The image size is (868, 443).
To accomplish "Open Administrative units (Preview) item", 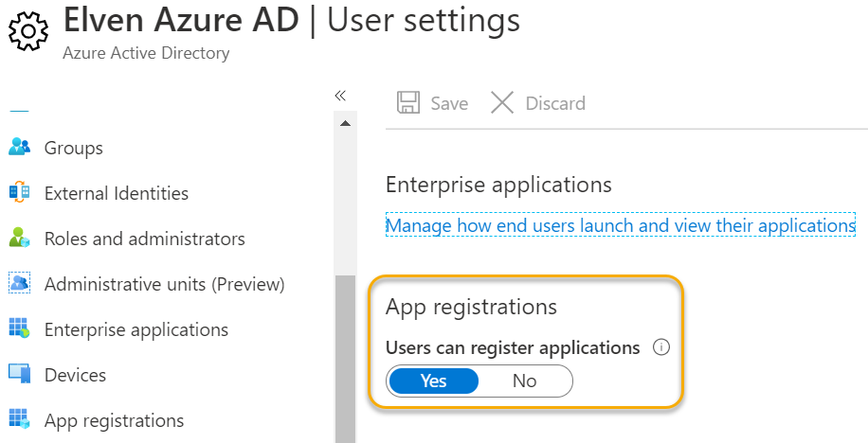I will point(165,284).
